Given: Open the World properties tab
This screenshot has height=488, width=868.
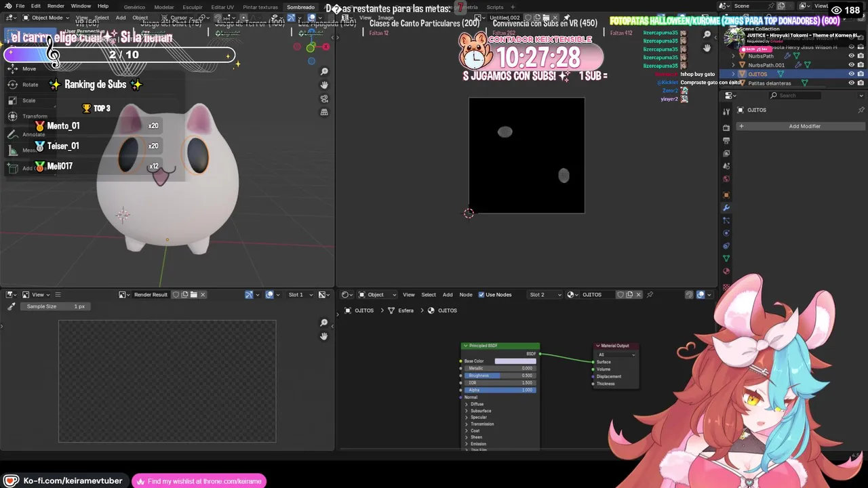Looking at the screenshot, I should point(726,179).
